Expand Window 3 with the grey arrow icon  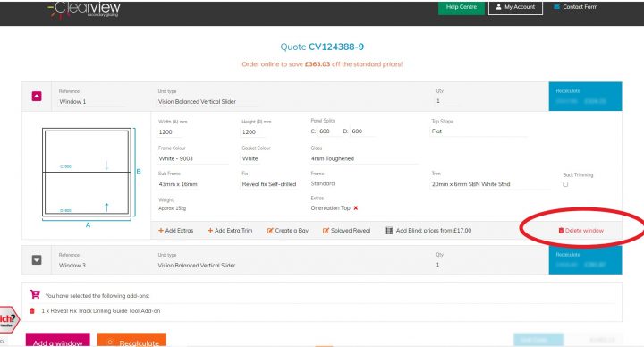[x=37, y=260]
